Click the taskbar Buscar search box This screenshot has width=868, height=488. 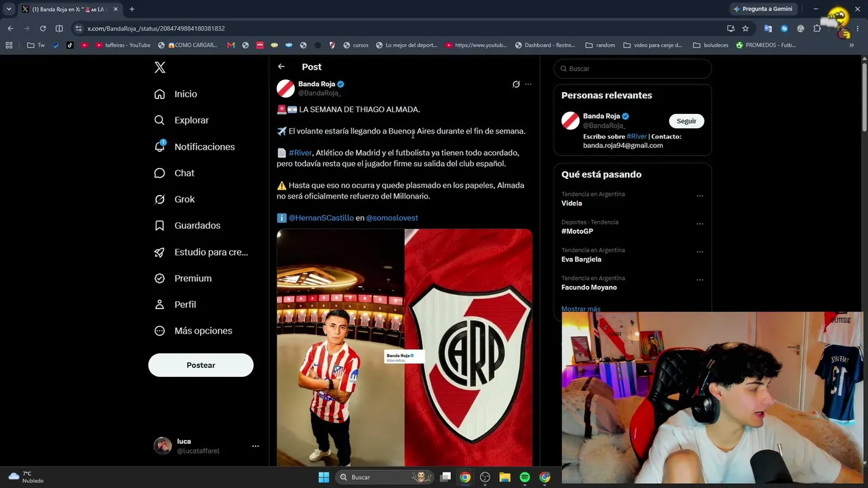click(x=385, y=477)
